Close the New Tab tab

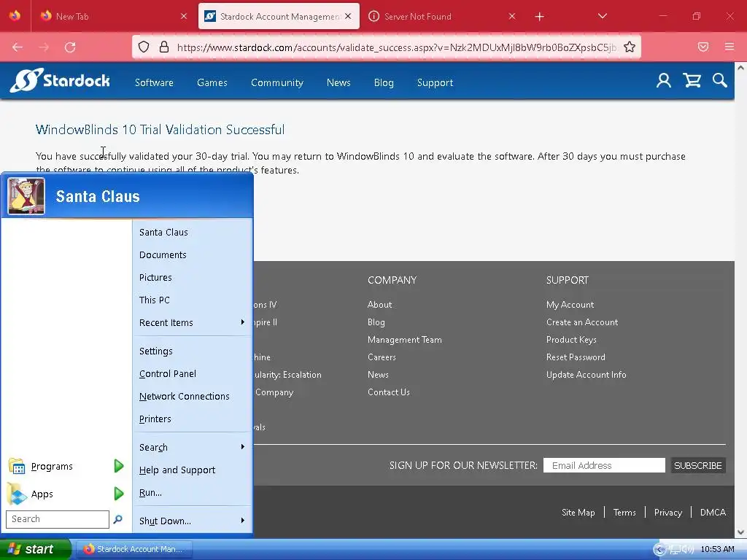coord(184,16)
